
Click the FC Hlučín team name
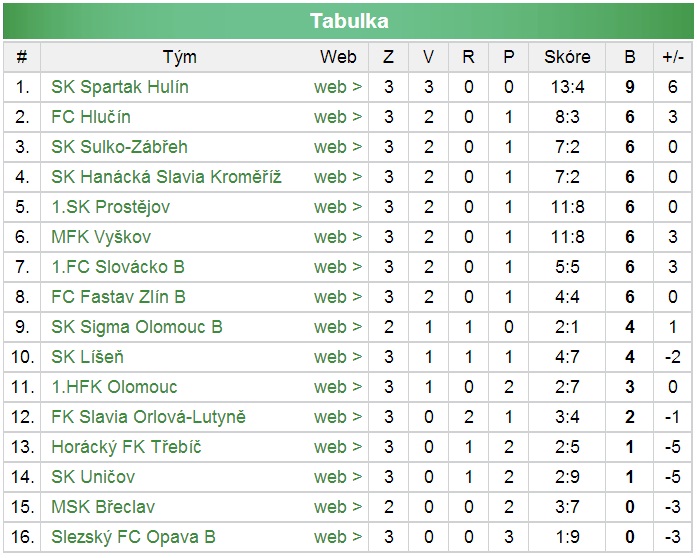[x=91, y=117]
